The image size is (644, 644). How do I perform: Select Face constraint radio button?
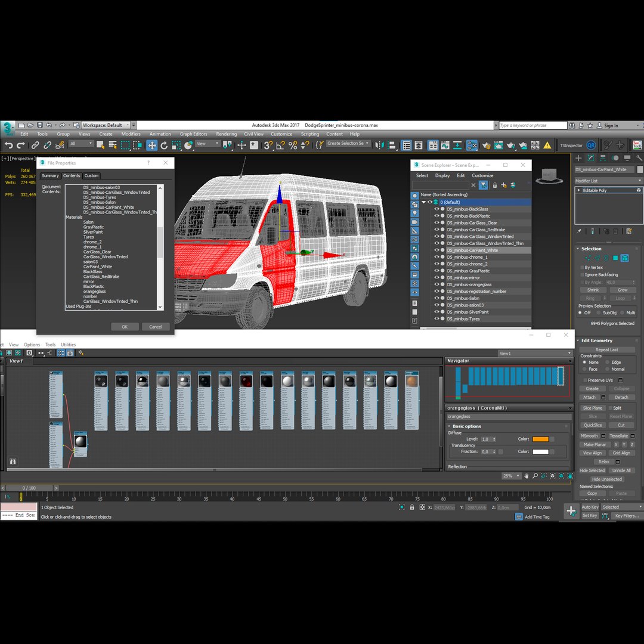[x=584, y=369]
